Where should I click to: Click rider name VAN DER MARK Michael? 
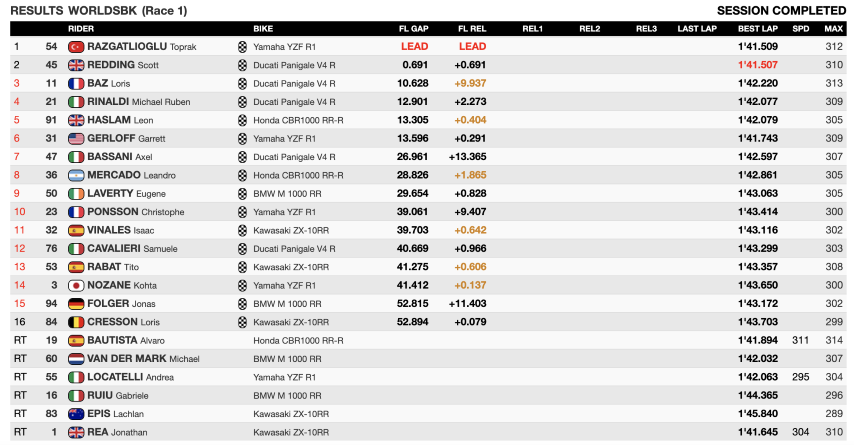pyautogui.click(x=143, y=359)
